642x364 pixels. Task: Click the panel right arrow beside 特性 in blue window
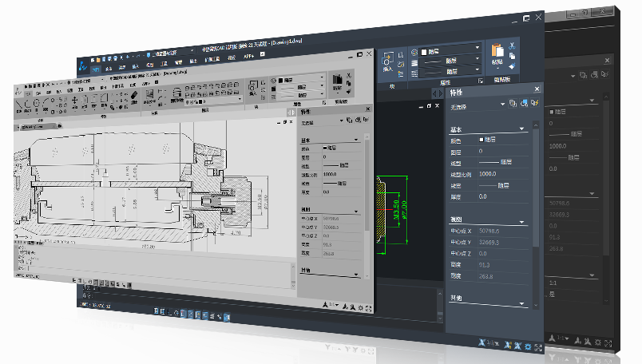[441, 93]
